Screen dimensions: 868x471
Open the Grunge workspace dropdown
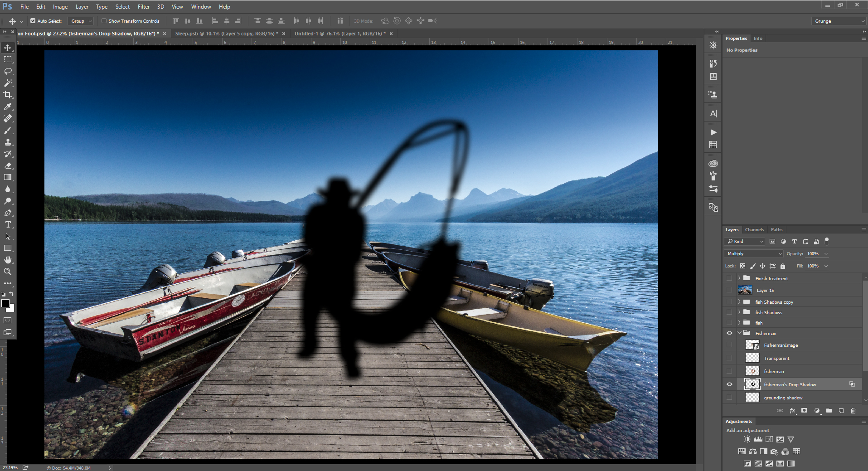[839, 21]
